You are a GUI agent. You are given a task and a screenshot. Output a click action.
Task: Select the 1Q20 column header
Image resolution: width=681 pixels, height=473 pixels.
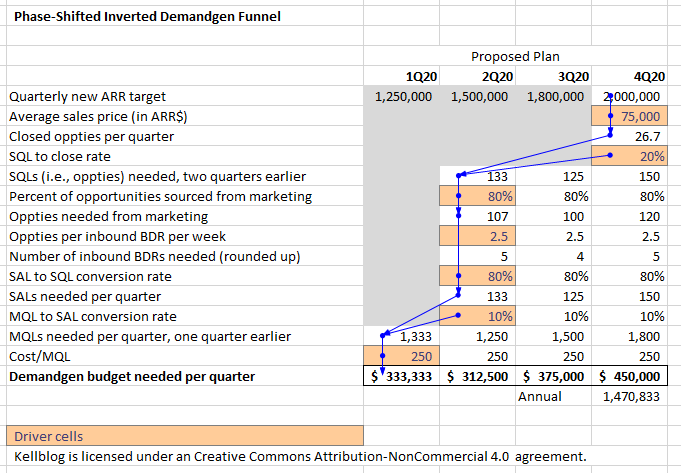coord(401,76)
